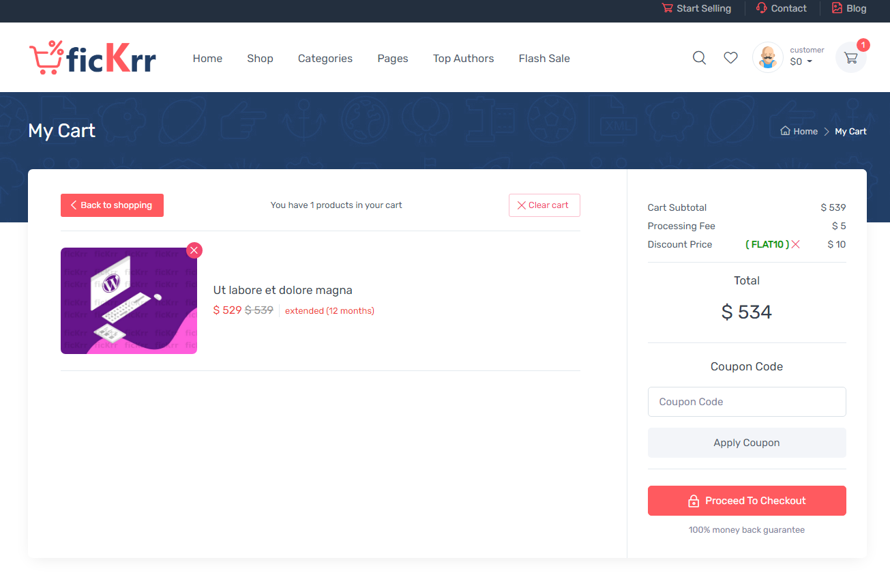
Task: Click the Back to shopping button
Action: click(112, 205)
